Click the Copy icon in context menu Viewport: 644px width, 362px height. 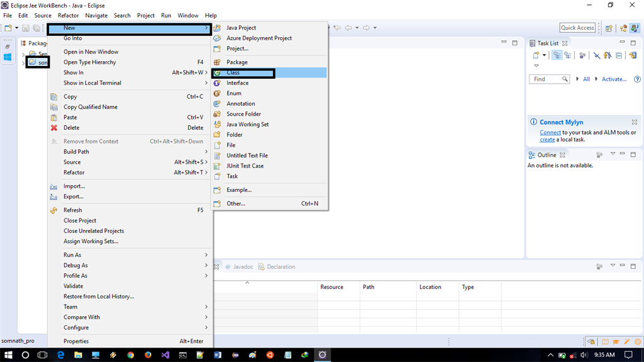pos(54,97)
